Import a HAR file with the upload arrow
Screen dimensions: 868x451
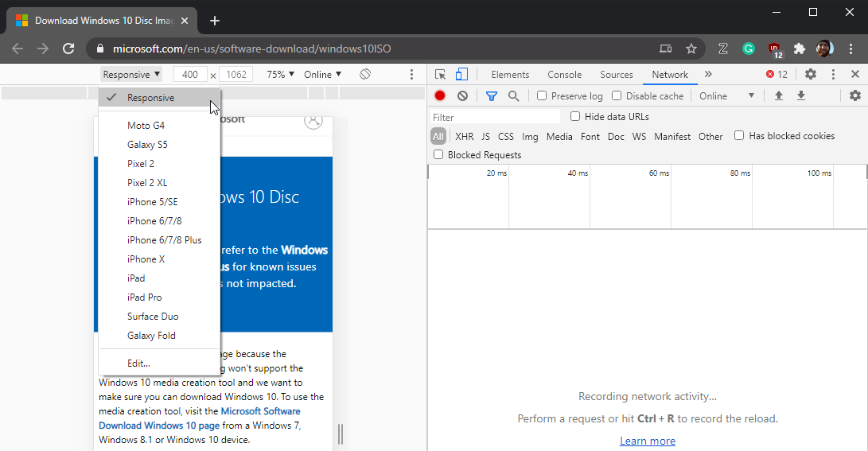coord(778,95)
